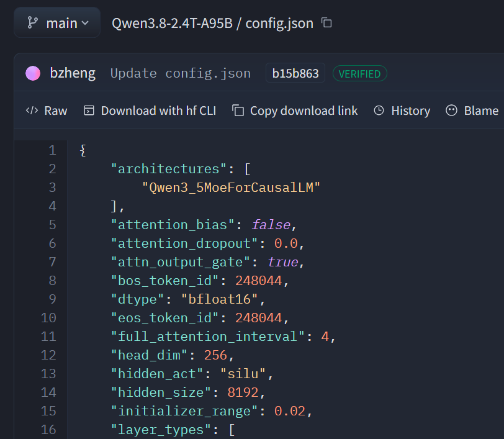Click the head_dim value 256
The height and width of the screenshot is (439, 504).
(215, 355)
